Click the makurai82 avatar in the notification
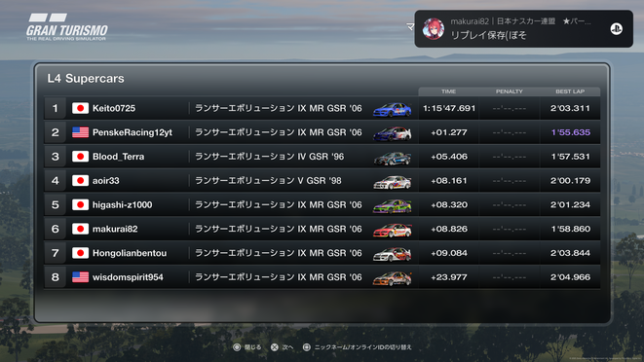The height and width of the screenshot is (362, 644). (x=434, y=29)
